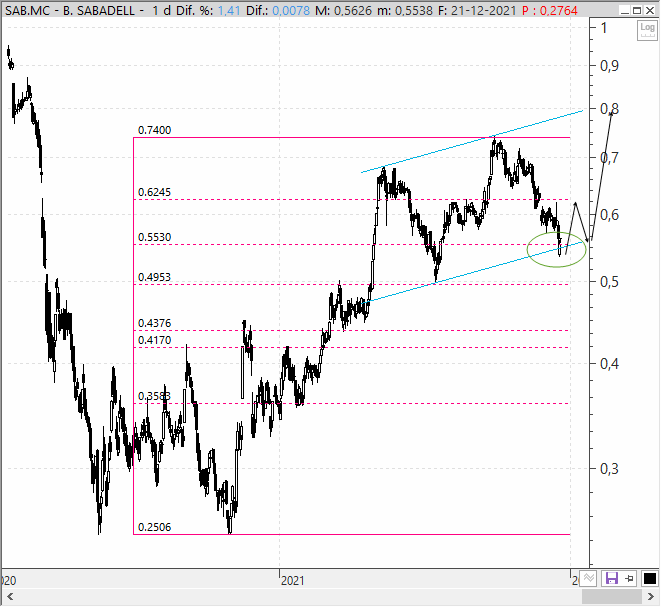Click the 1 d timeframe label
The image size is (661, 607).
click(x=161, y=10)
